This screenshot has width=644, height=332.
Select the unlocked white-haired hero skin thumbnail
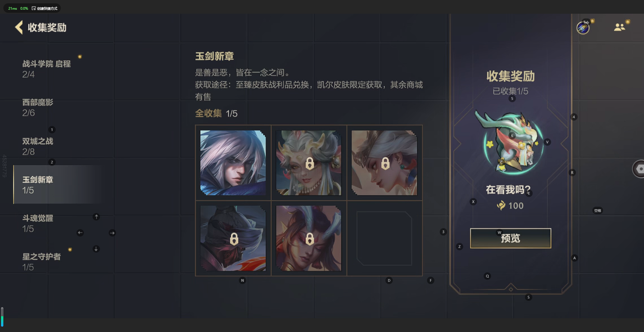tap(233, 163)
